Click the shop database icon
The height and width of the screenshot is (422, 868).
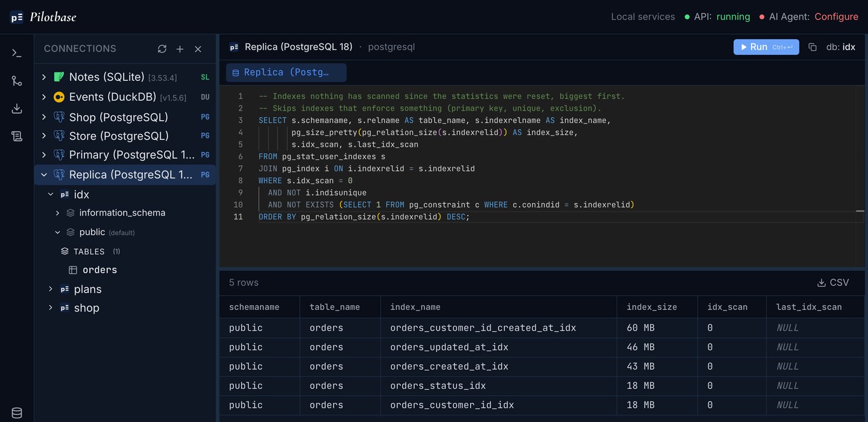[64, 308]
